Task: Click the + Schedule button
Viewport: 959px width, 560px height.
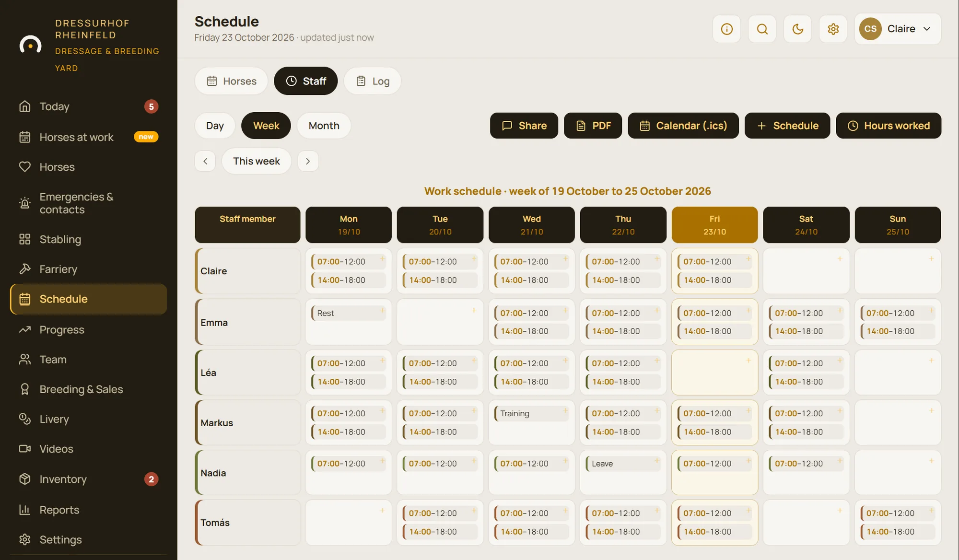Action: (787, 126)
